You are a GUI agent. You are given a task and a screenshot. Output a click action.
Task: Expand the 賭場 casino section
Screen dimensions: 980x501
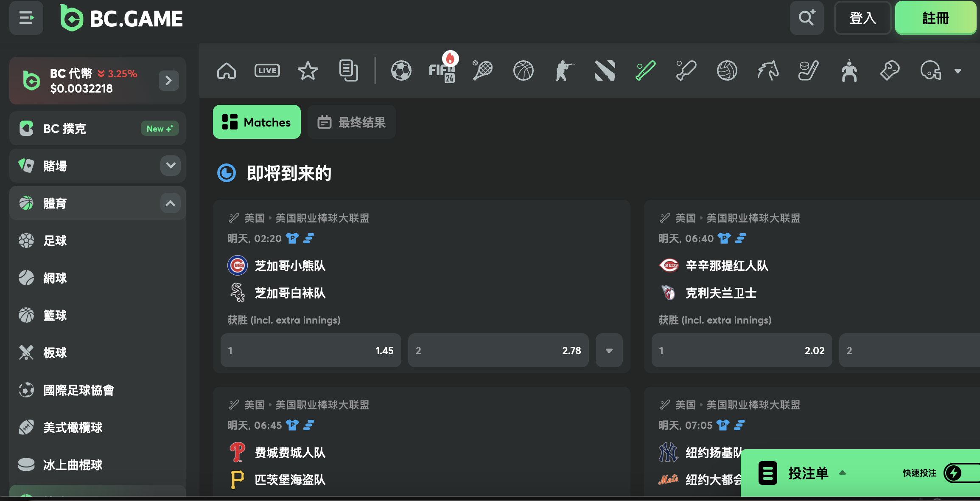(x=171, y=165)
